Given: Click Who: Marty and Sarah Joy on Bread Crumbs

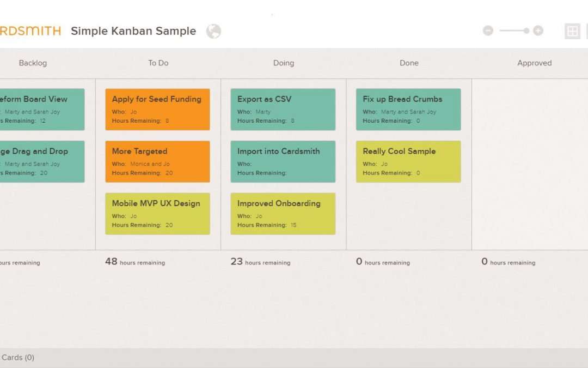Looking at the screenshot, I should [x=400, y=112].
